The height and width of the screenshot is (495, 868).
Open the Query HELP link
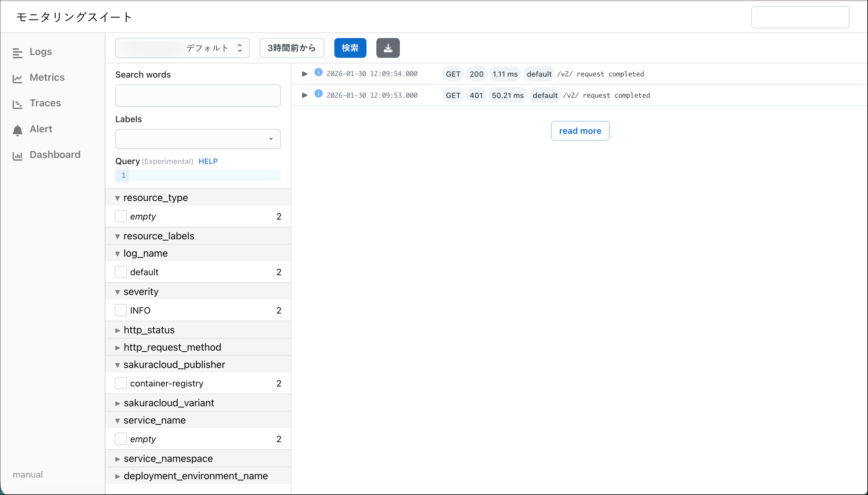[208, 161]
